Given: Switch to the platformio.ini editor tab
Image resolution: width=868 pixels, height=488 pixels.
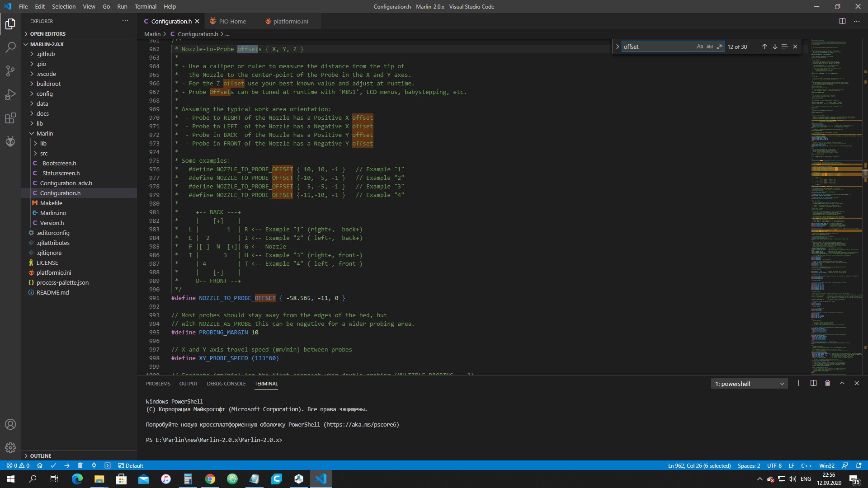Looking at the screenshot, I should click(290, 21).
